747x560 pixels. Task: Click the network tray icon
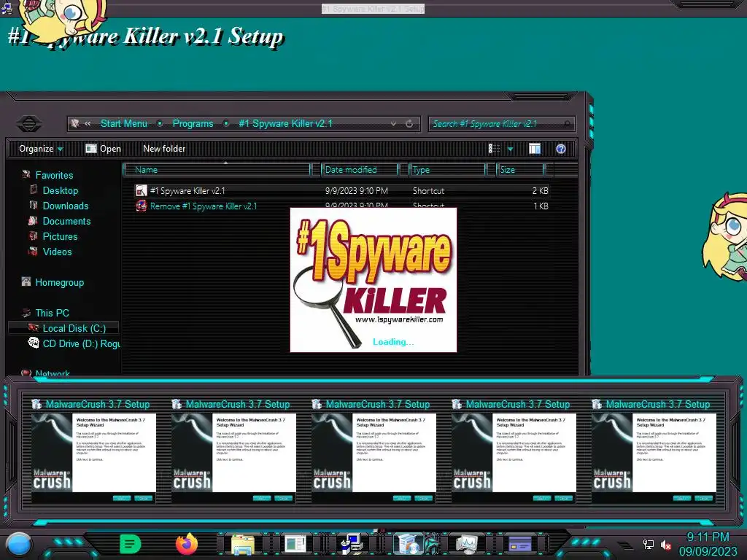click(x=648, y=544)
